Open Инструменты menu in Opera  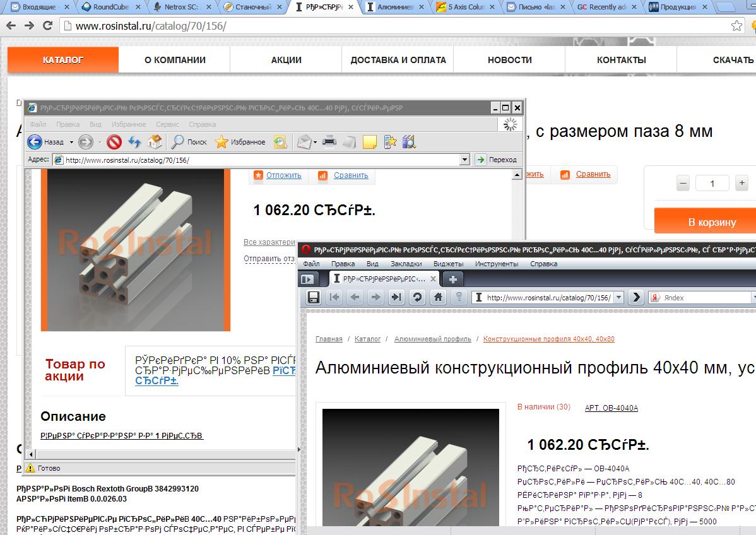coord(497,264)
